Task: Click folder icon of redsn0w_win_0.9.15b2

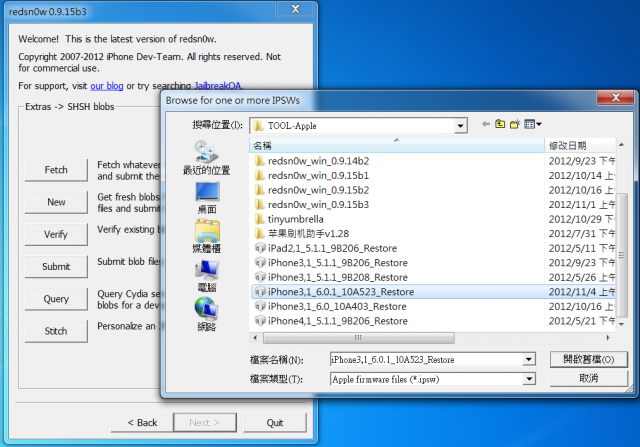Action: pos(259,190)
